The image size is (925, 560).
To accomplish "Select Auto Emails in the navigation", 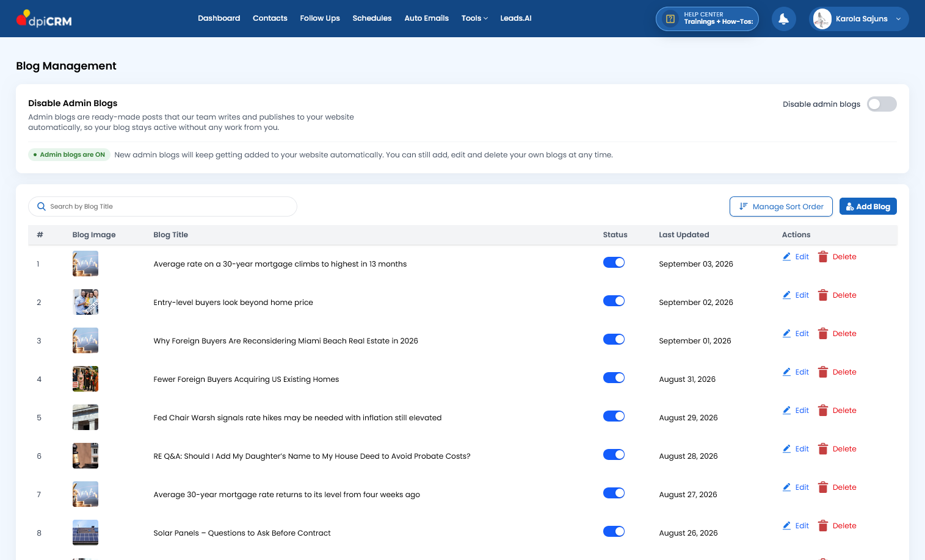I will click(x=426, y=18).
